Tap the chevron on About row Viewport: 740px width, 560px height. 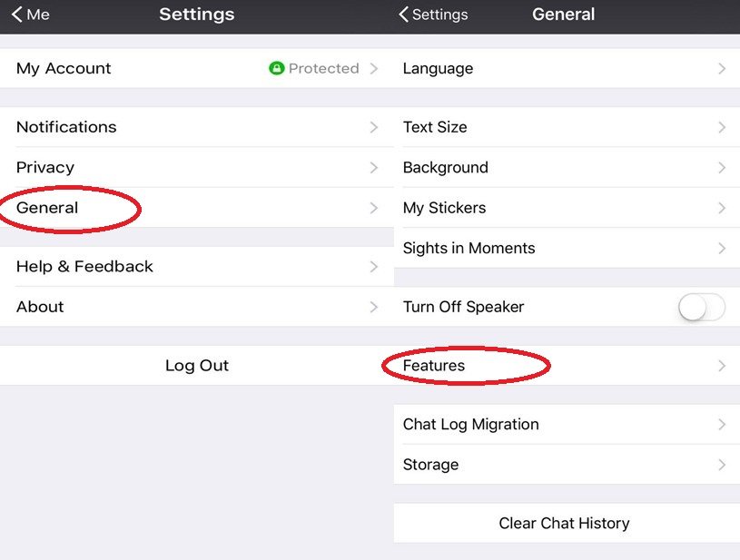point(373,307)
